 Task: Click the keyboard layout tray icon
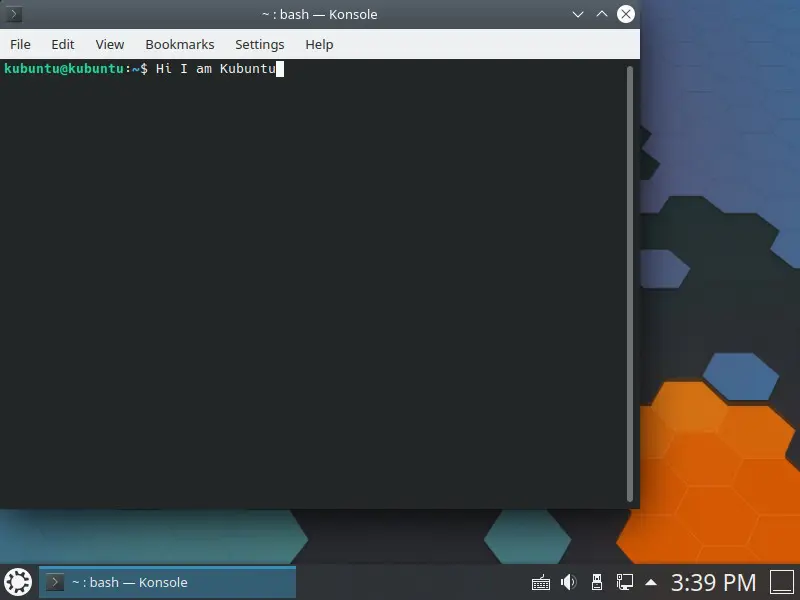tap(541, 582)
